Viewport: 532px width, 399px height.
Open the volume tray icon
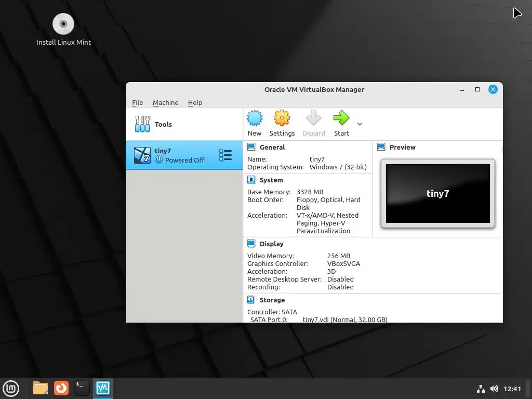[495, 389]
